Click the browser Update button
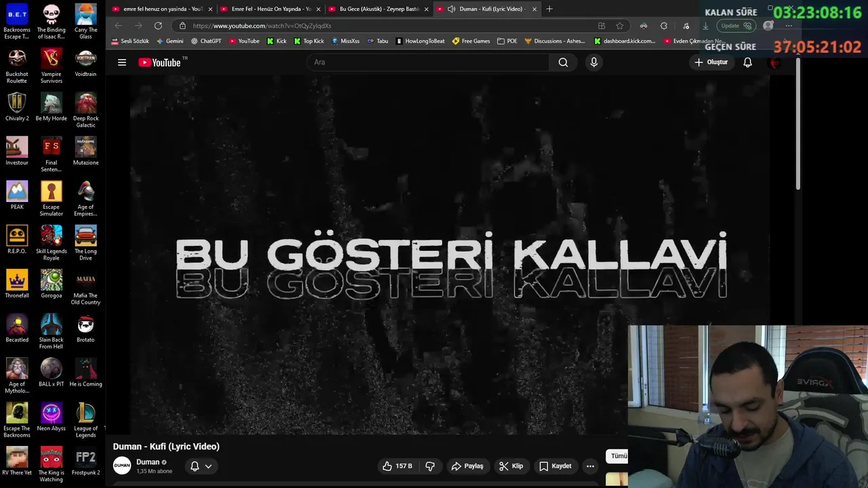 pyautogui.click(x=736, y=26)
